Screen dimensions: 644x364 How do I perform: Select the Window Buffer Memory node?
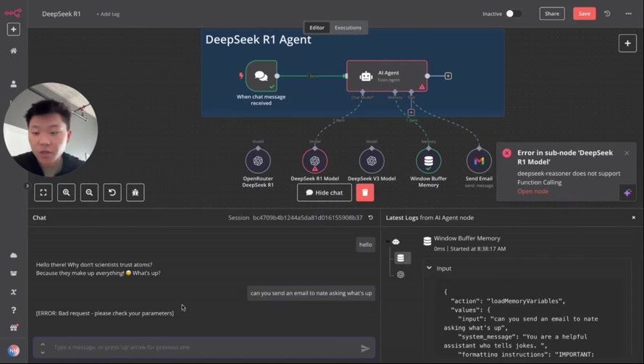coord(428,161)
